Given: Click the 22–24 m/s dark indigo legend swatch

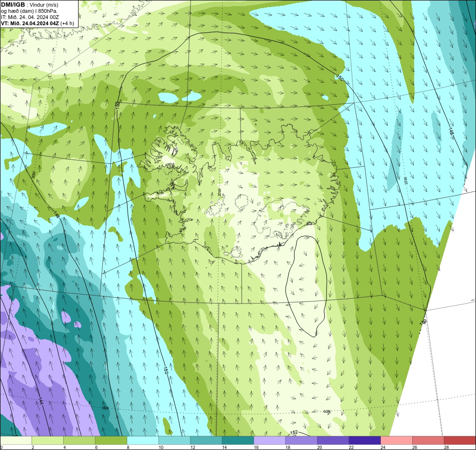Looking at the screenshot, I should [365, 440].
